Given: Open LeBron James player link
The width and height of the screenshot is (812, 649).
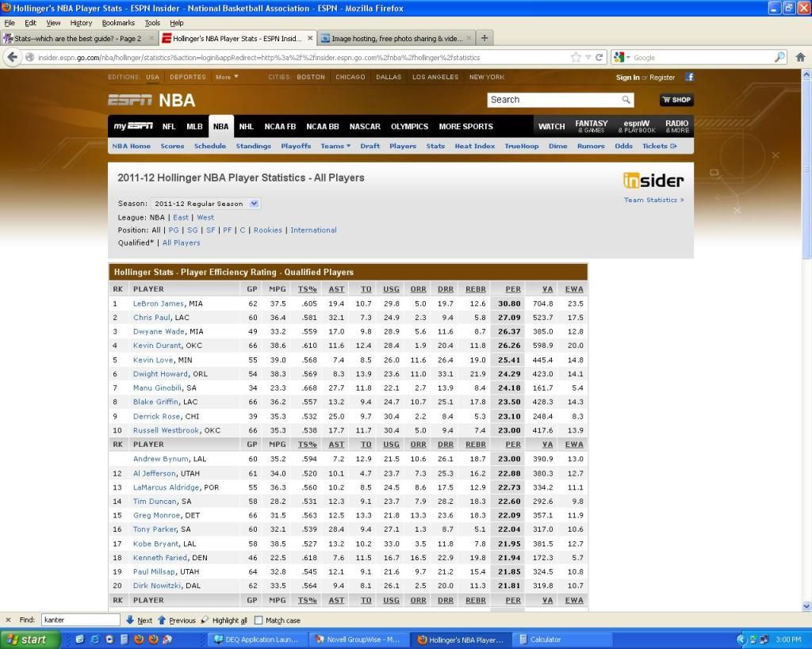Looking at the screenshot, I should point(159,304).
